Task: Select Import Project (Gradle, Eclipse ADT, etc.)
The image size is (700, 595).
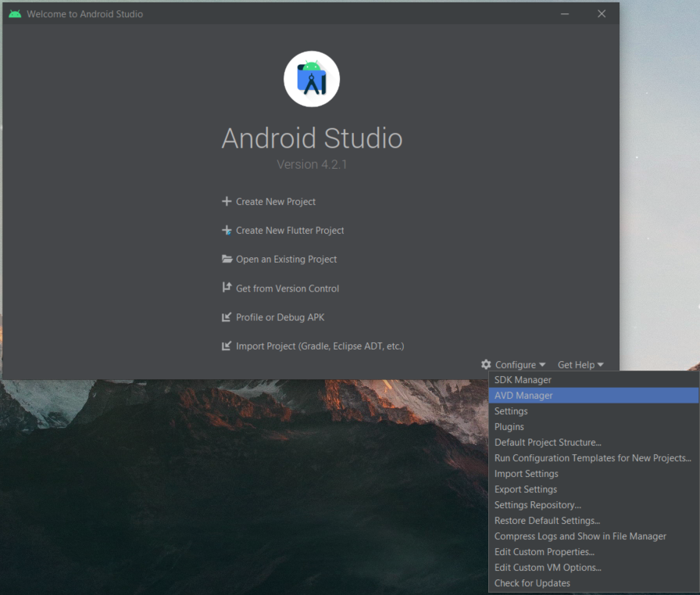Action: point(320,346)
